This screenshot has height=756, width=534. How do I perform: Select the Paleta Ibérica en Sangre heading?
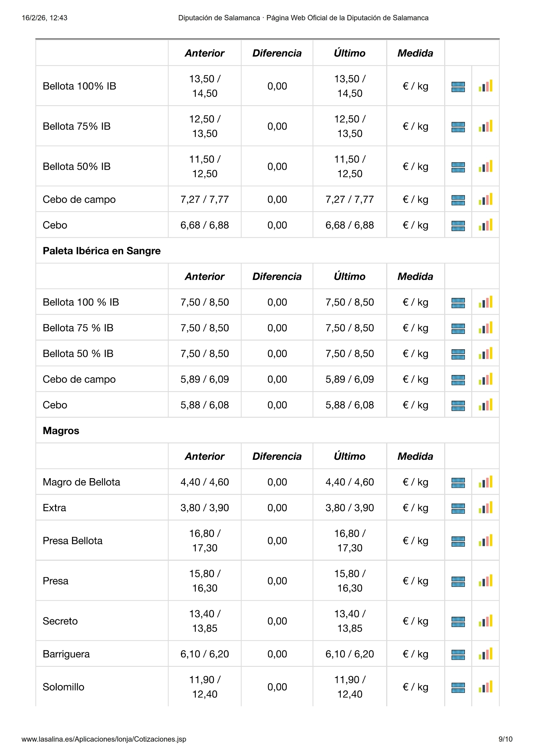101,251
